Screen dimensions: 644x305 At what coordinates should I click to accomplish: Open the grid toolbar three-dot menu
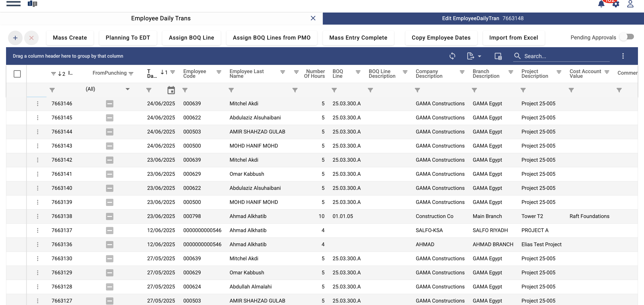pyautogui.click(x=623, y=56)
